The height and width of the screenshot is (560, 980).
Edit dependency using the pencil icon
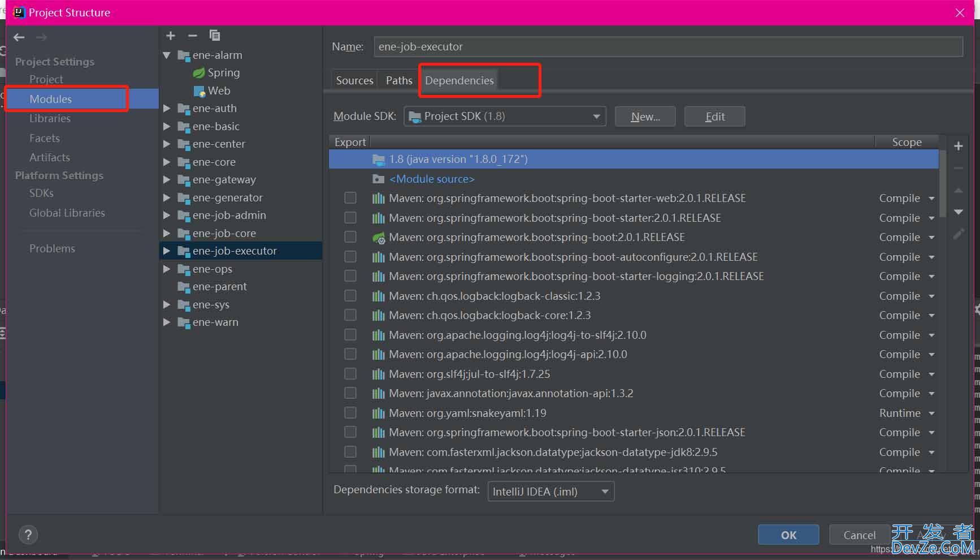pyautogui.click(x=959, y=234)
